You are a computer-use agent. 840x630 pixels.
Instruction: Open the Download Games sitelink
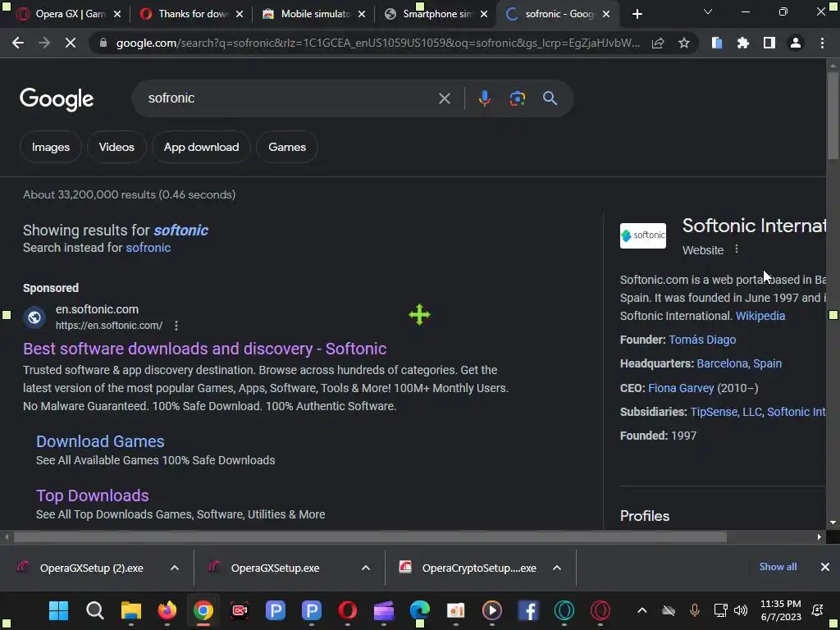100,441
